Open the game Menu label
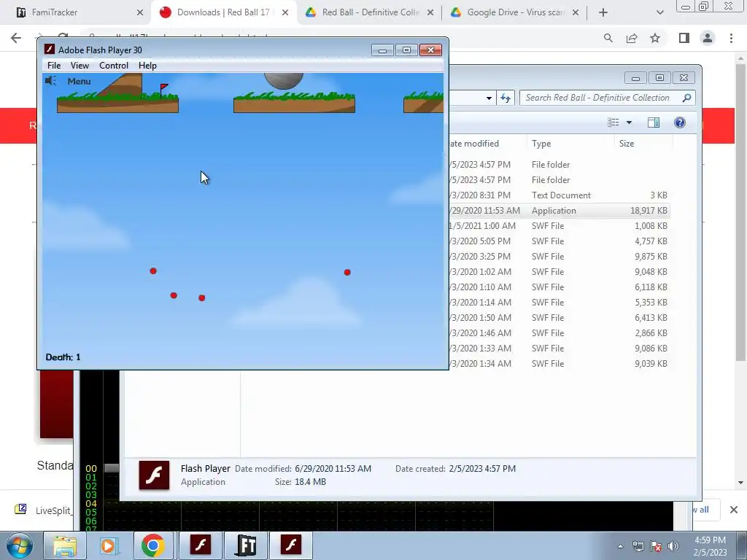 pos(79,82)
